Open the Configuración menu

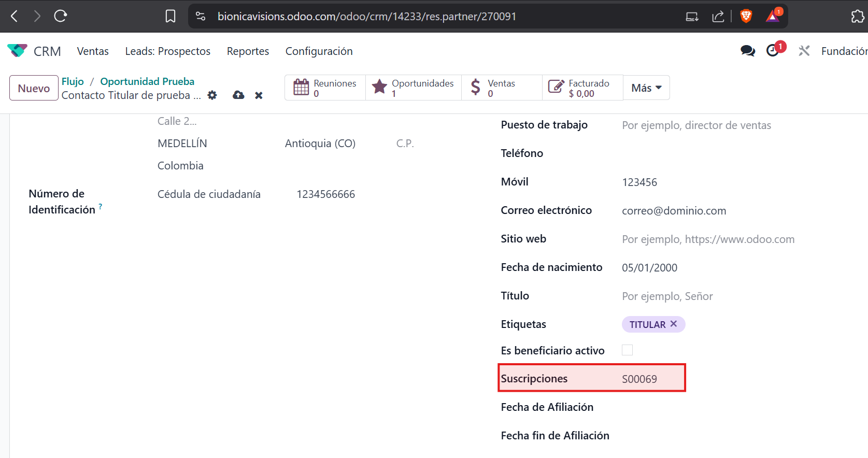tap(319, 51)
